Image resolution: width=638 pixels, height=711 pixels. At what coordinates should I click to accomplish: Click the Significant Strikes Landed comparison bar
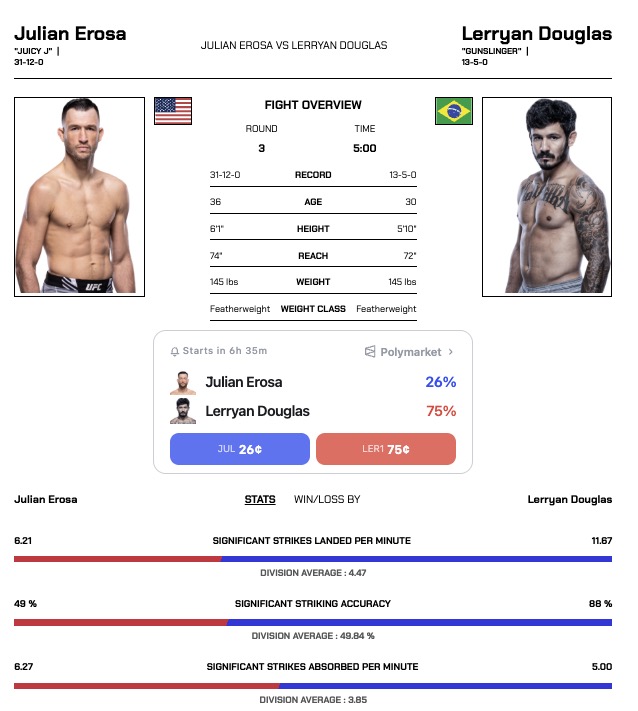[x=312, y=559]
